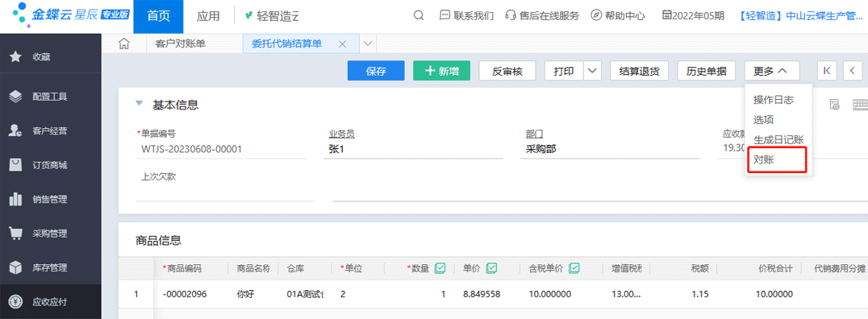868x319 pixels.
Task: Click product name cell 你好
Action: (245, 295)
